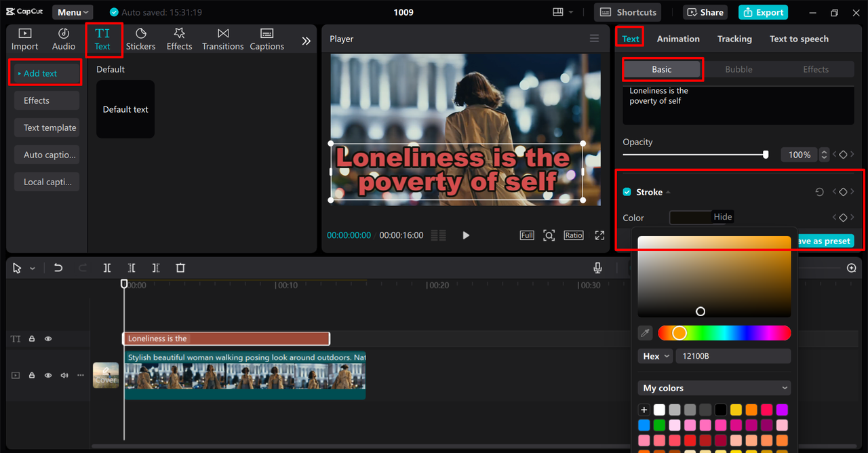Open the Text to speech tab
This screenshot has width=868, height=453.
point(799,39)
